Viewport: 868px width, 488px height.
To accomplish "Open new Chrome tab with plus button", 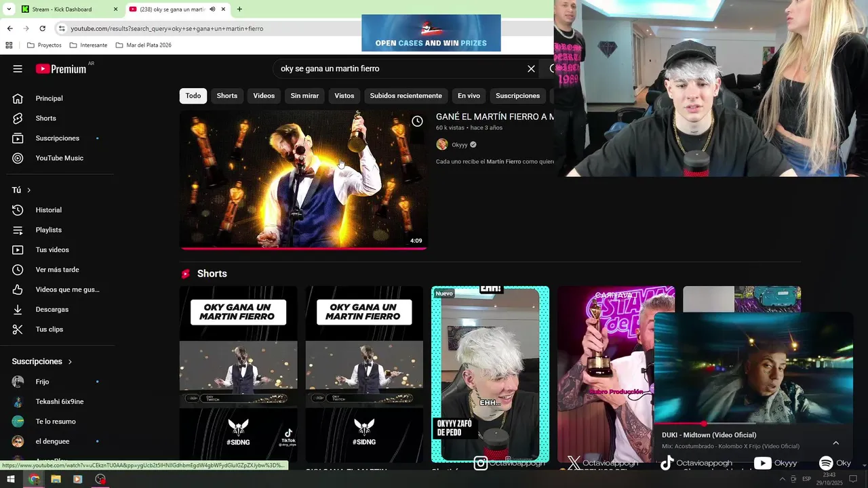I will (x=239, y=9).
